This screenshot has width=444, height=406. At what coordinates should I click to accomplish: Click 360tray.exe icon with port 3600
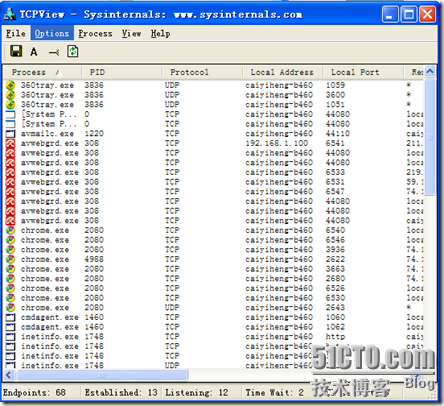coord(11,95)
